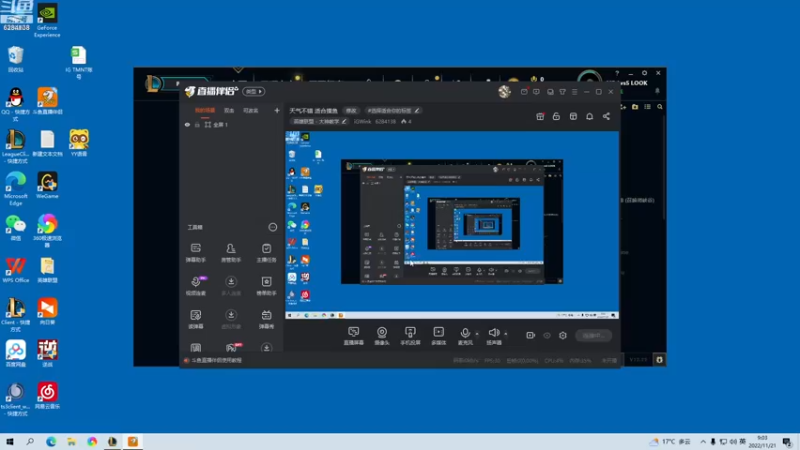
Task: Open the 主播任务 streamer tasks icon
Action: click(x=266, y=253)
